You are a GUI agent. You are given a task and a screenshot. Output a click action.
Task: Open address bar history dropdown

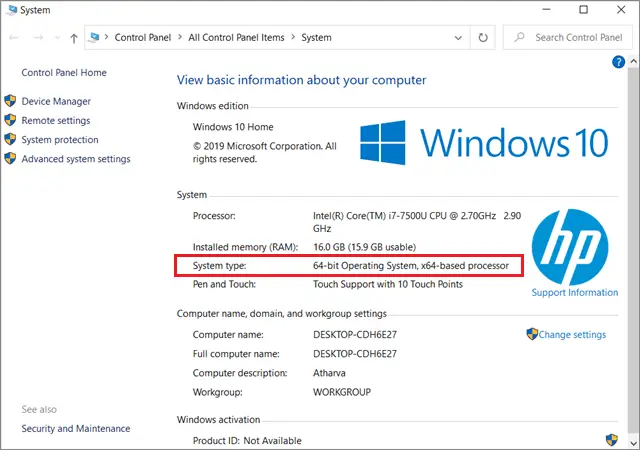[458, 38]
